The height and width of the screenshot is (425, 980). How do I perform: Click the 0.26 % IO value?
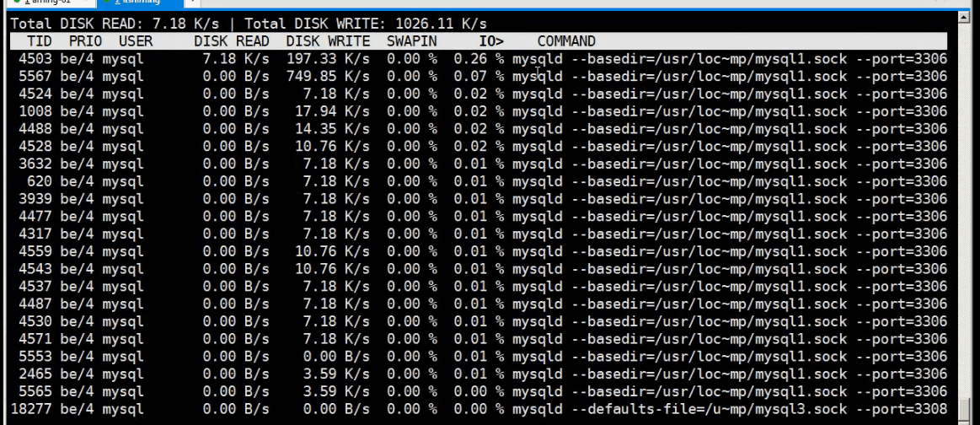479,59
